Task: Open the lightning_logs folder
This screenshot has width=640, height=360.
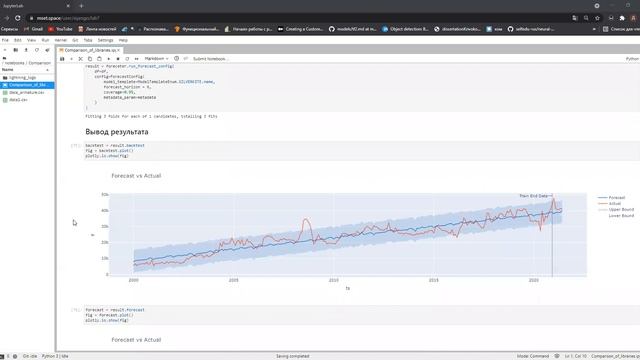Action: click(27, 78)
